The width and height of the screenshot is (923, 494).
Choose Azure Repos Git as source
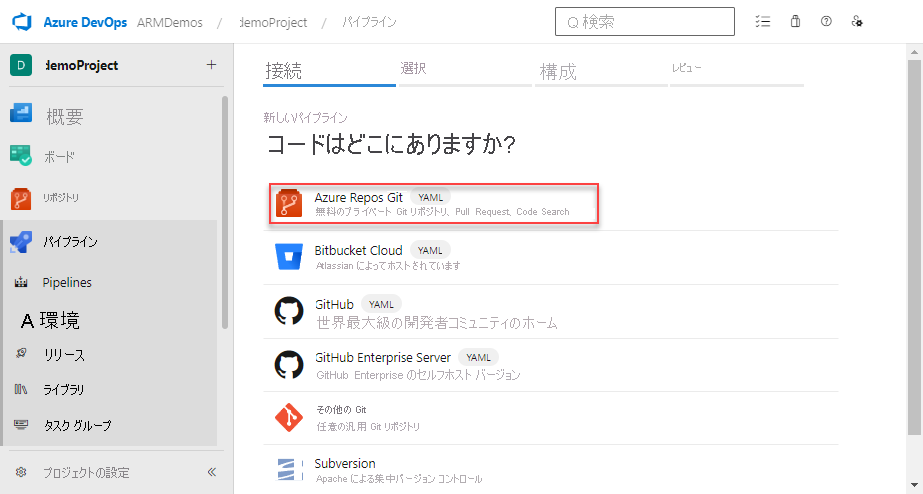point(434,204)
